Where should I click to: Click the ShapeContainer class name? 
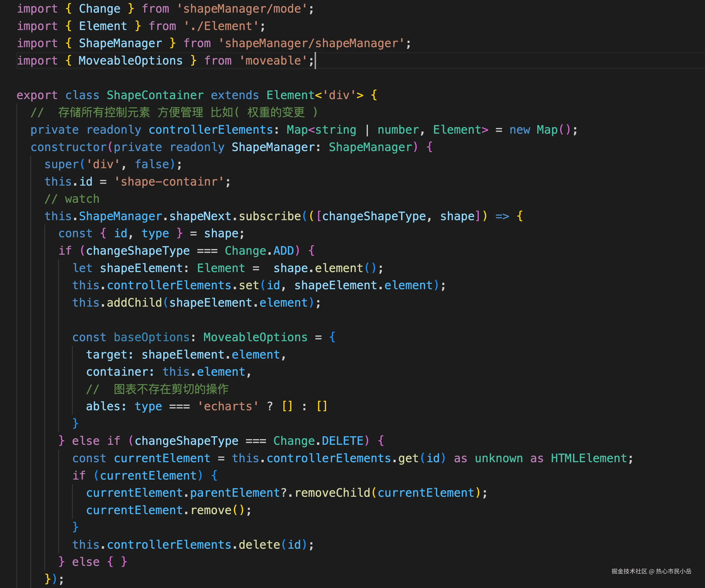pyautogui.click(x=155, y=95)
